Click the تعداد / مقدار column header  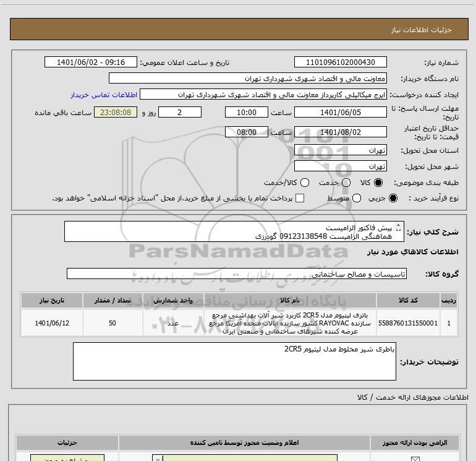click(113, 300)
